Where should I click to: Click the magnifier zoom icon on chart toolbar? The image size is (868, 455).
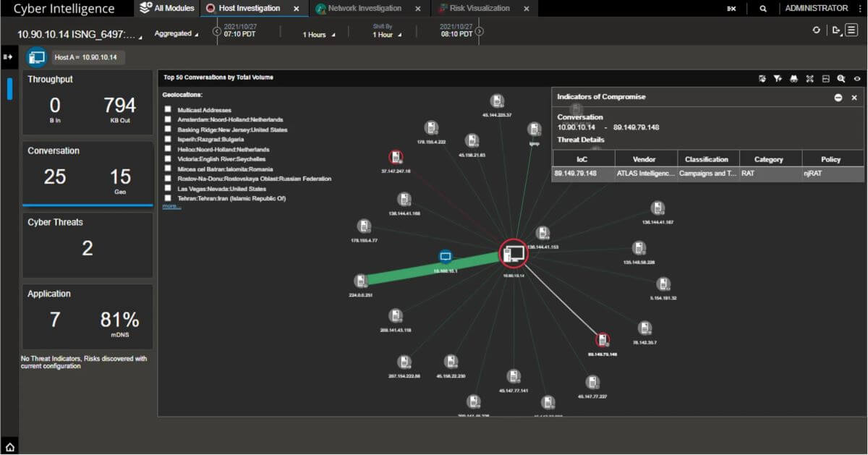(841, 78)
